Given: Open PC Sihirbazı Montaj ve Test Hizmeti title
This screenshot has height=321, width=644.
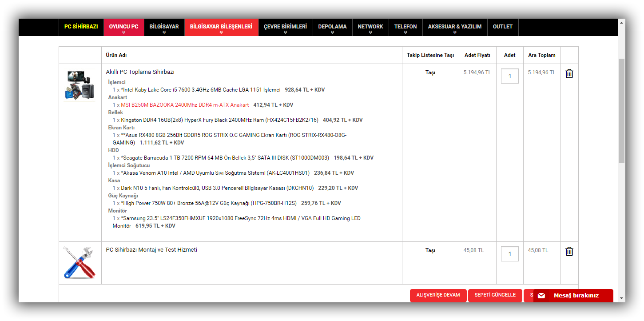Looking at the screenshot, I should [151, 250].
